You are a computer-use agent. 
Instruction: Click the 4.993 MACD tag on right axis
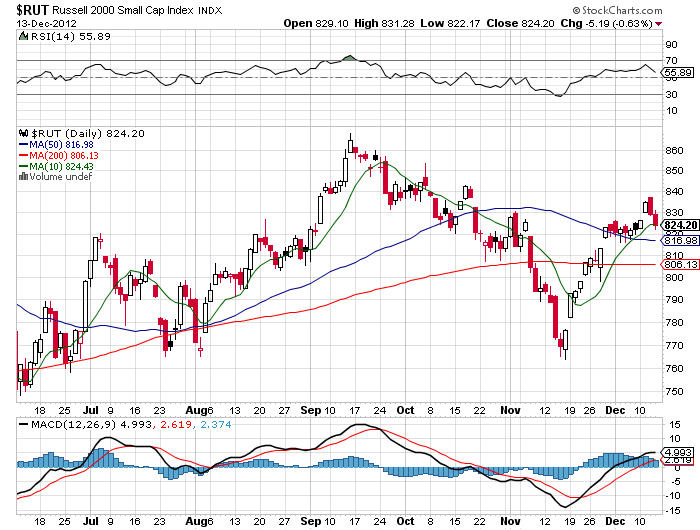(x=679, y=452)
